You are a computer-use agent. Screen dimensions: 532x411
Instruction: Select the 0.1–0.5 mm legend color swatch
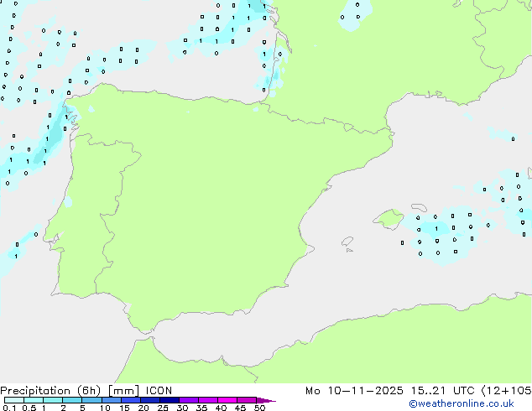pyautogui.click(x=14, y=400)
